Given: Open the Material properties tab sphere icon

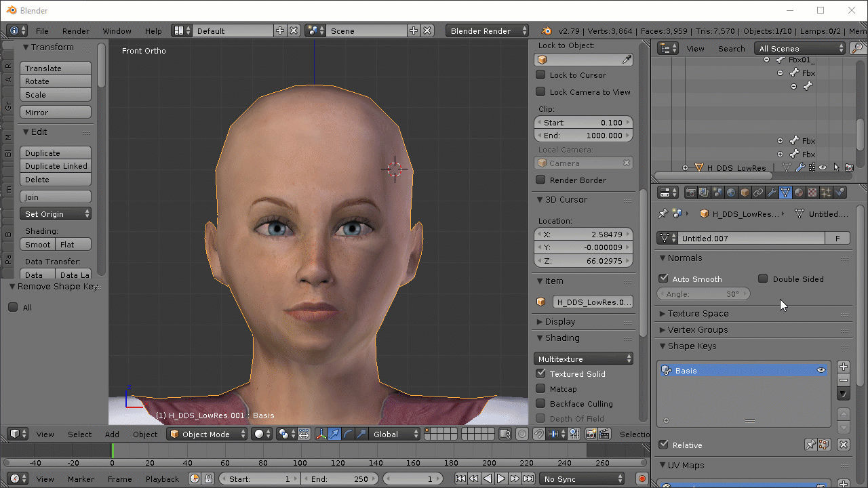Looking at the screenshot, I should pyautogui.click(x=799, y=193).
